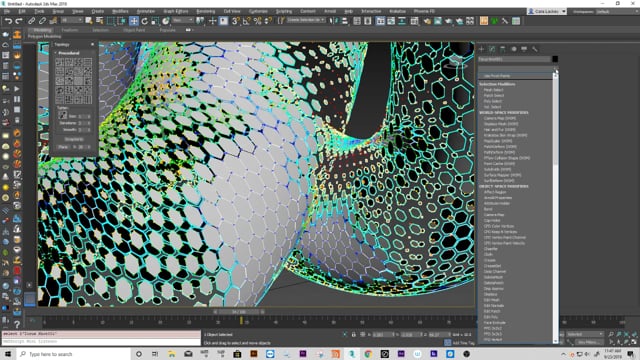Select the Bind to Space Warp icon
This screenshot has width=640, height=360.
(53, 21)
